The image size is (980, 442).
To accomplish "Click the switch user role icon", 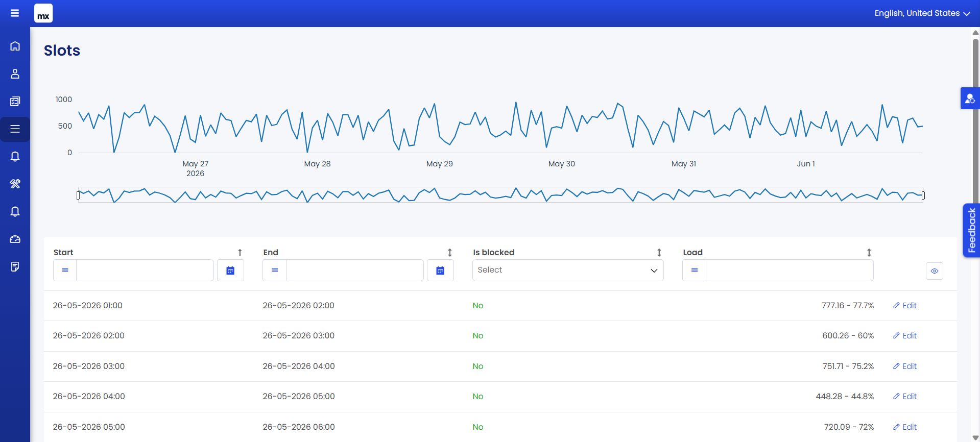I will click(970, 99).
